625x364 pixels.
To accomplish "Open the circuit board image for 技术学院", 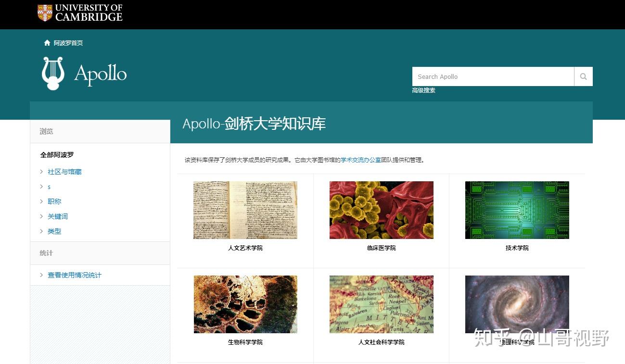I will click(x=517, y=210).
